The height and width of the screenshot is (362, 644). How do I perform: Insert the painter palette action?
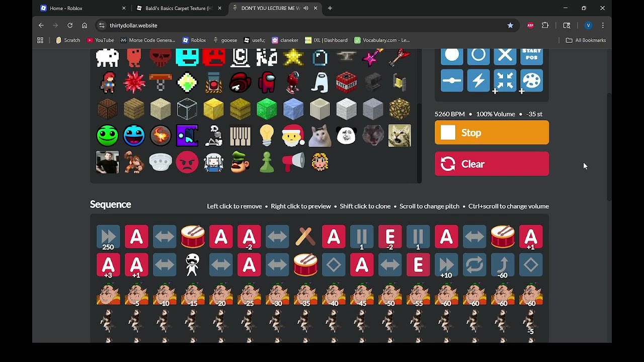coord(532,81)
